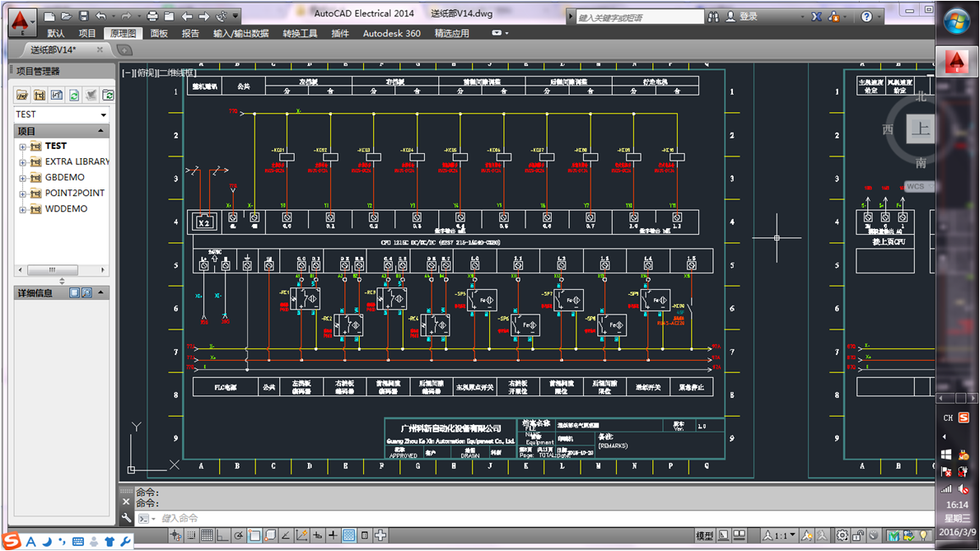
Task: Open the AutoCAD application menu button
Action: pyautogui.click(x=22, y=20)
